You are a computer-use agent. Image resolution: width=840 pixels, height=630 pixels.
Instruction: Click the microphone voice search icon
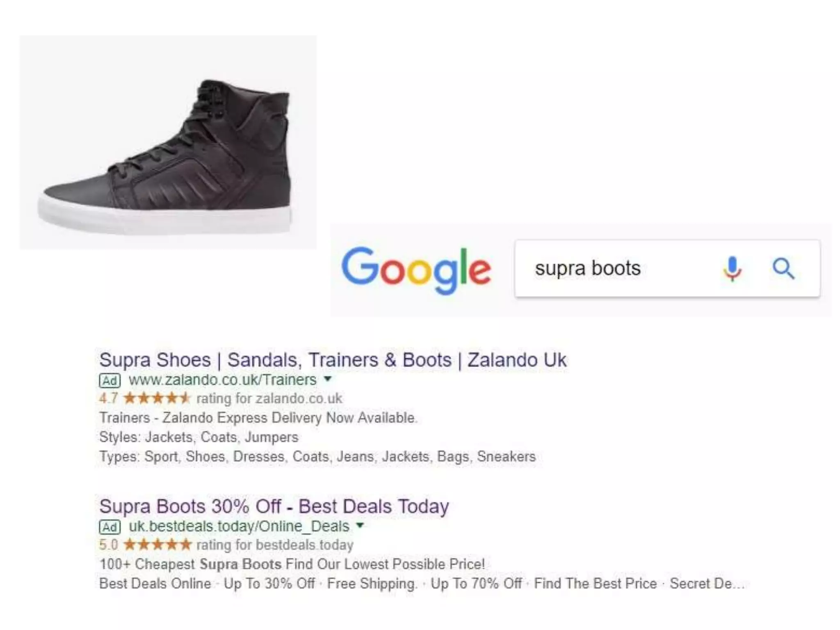tap(732, 269)
